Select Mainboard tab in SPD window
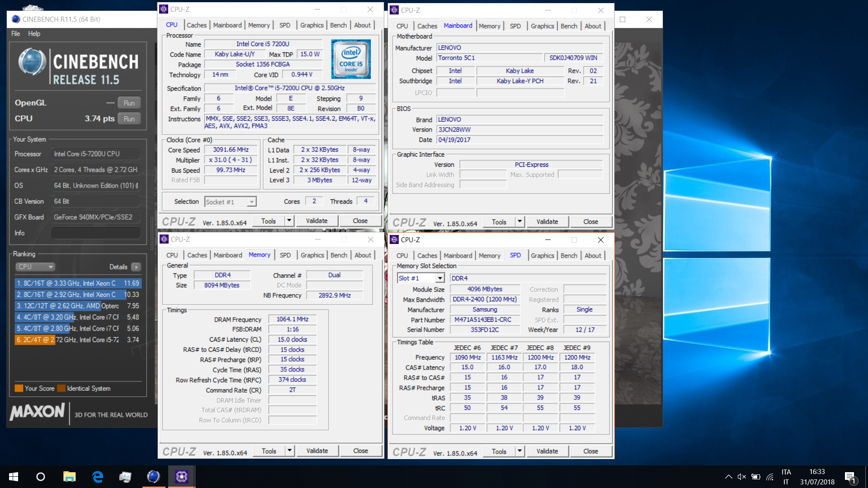Image resolution: width=868 pixels, height=488 pixels. pos(458,256)
